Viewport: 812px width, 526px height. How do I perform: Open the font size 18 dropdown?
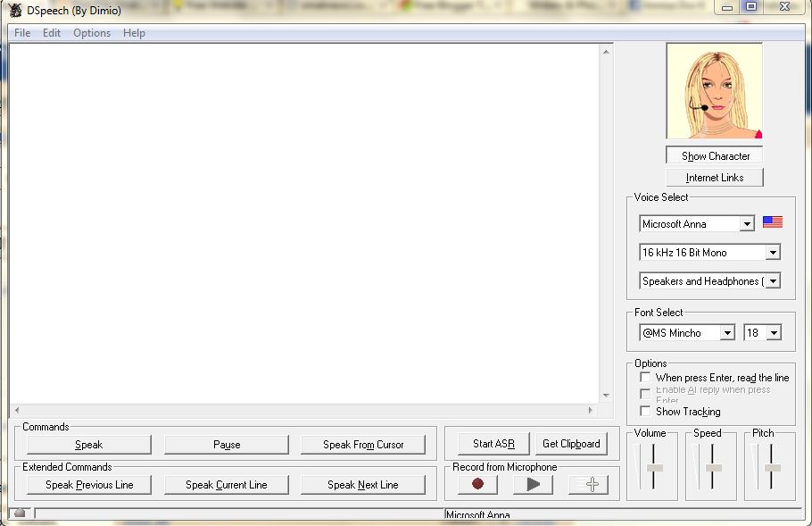(x=774, y=333)
